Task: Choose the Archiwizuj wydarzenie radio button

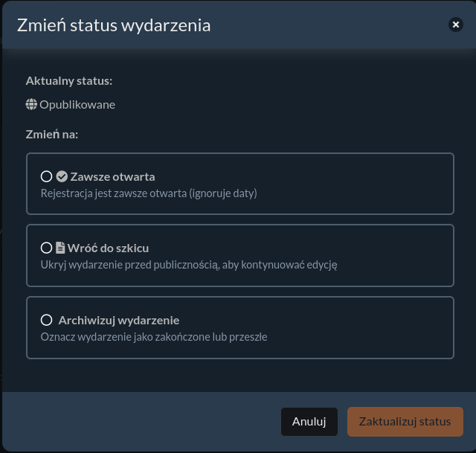Action: tap(46, 320)
